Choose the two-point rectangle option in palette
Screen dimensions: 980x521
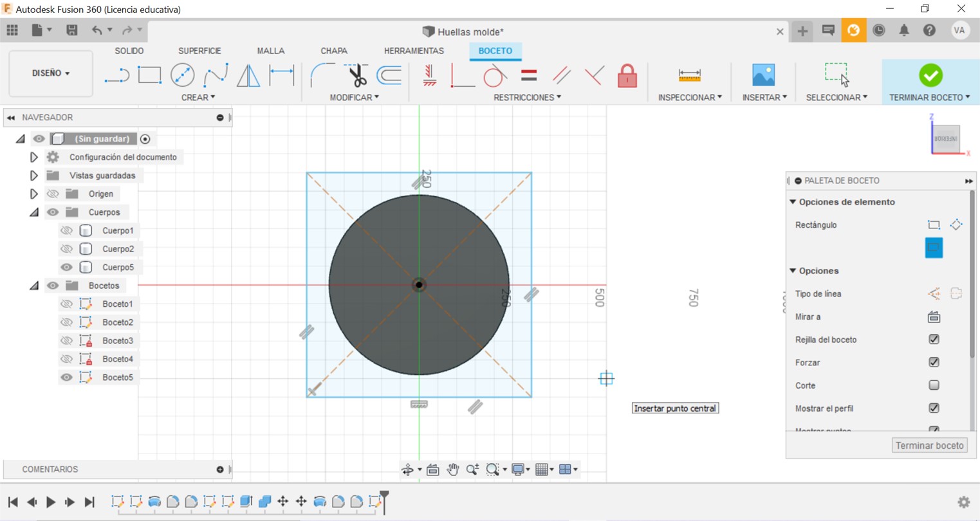tap(934, 224)
